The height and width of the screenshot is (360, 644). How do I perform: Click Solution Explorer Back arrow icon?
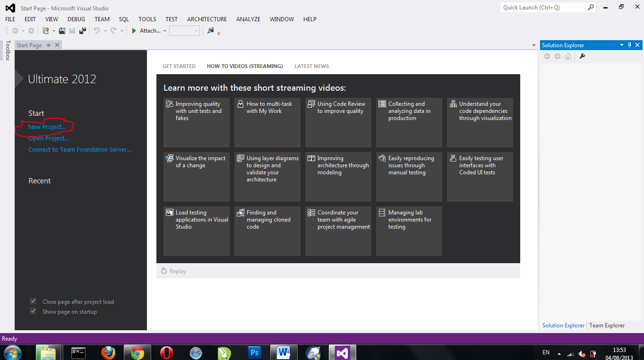pos(547,56)
